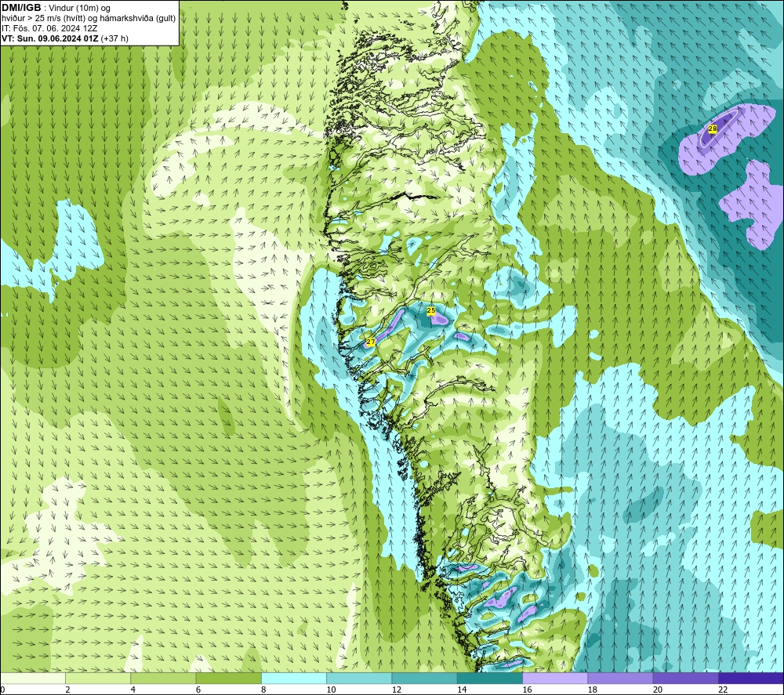Click the 4–6 m/s green legend swatch
This screenshot has height=695, width=784.
tap(163, 679)
